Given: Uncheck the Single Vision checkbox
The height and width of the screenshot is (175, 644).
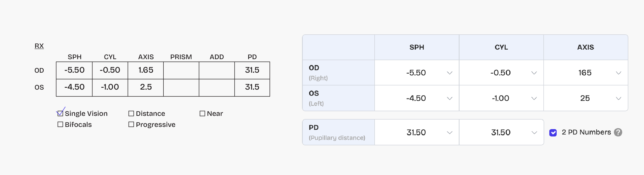Looking at the screenshot, I should [60, 113].
